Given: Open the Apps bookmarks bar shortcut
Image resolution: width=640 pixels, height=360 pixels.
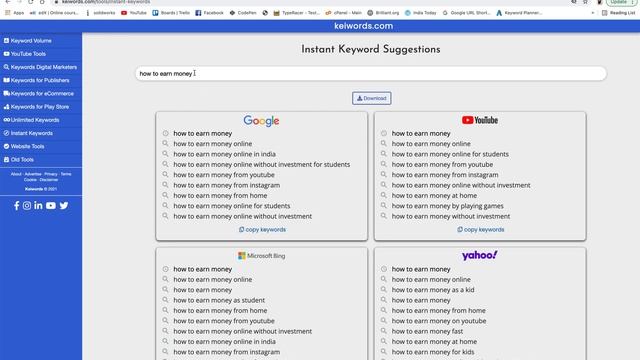Looking at the screenshot, I should [15, 13].
